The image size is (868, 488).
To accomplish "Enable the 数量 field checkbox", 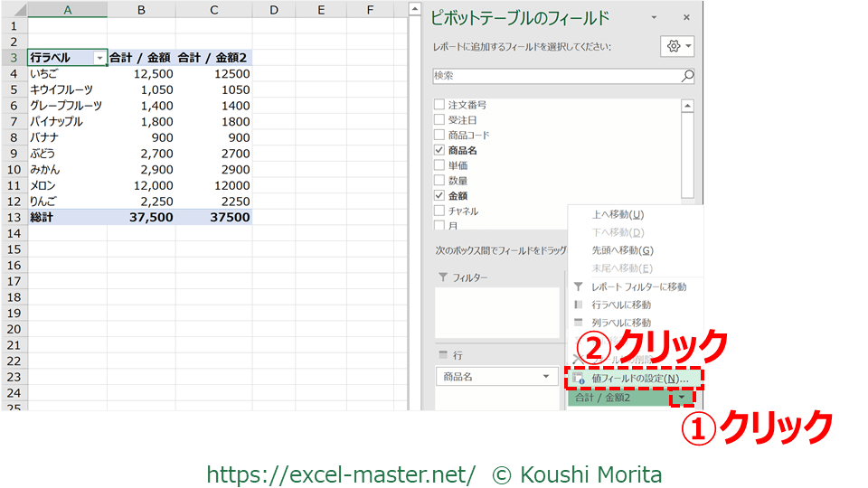I will [x=439, y=181].
